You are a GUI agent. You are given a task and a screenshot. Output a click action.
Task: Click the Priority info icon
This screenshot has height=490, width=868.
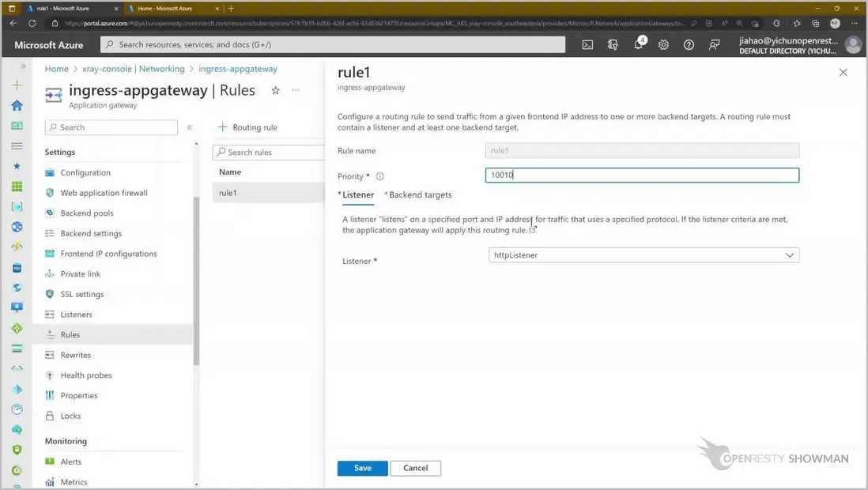379,176
